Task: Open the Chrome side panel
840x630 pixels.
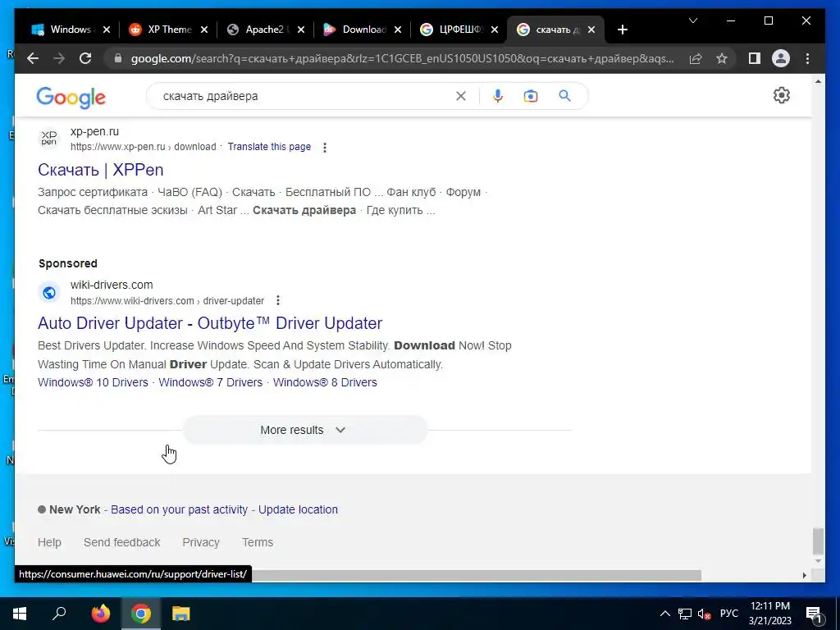Action: (x=755, y=58)
